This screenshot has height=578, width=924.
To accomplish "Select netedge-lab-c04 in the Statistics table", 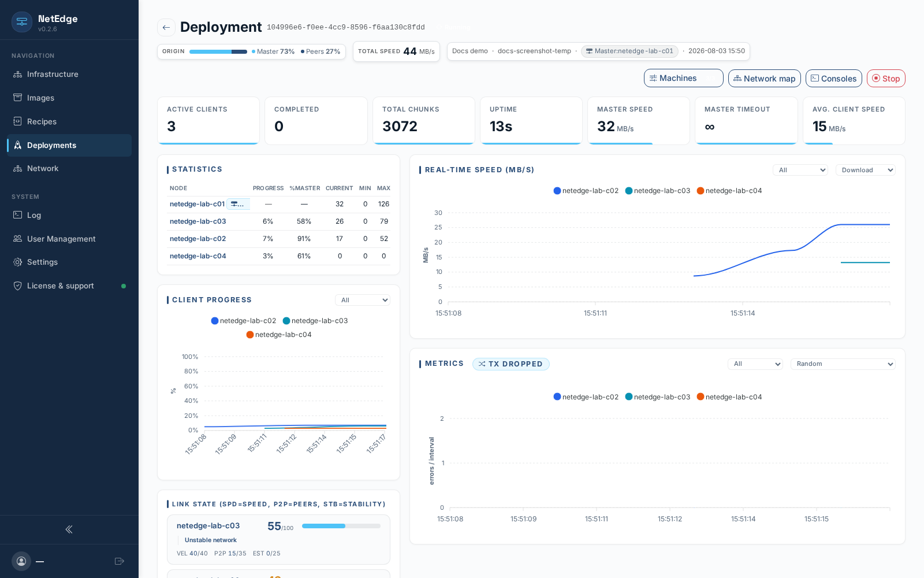I will 198,256.
